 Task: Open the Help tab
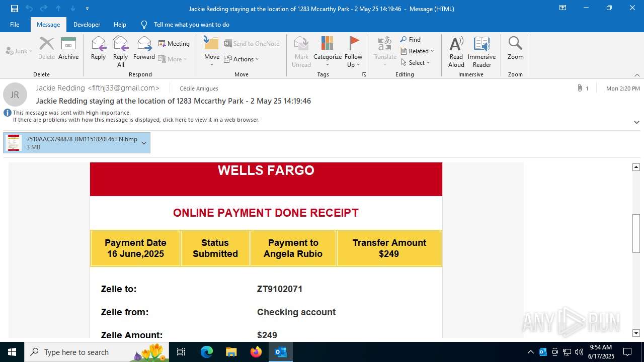[120, 24]
